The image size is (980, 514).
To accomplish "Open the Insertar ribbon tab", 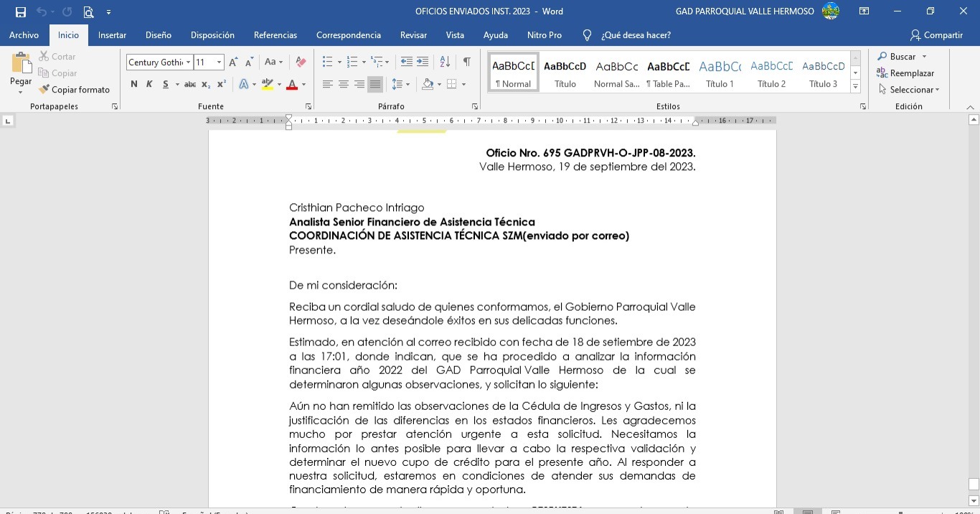I will [112, 35].
